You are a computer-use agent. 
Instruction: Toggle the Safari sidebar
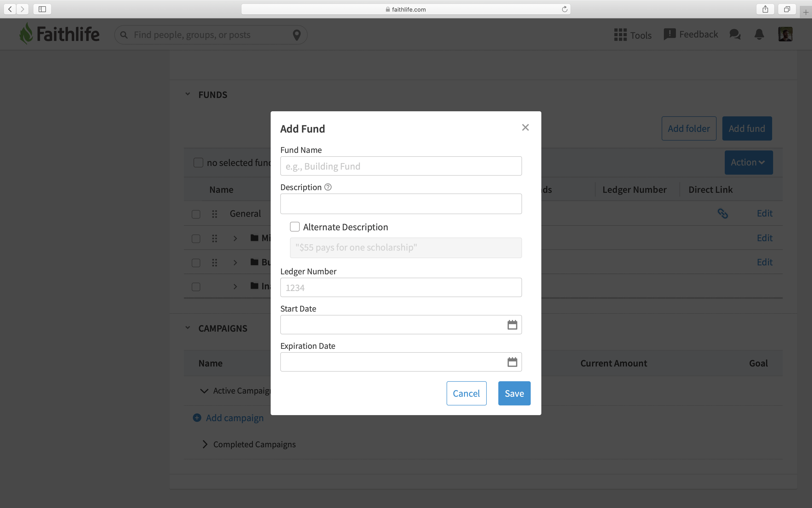(x=42, y=9)
